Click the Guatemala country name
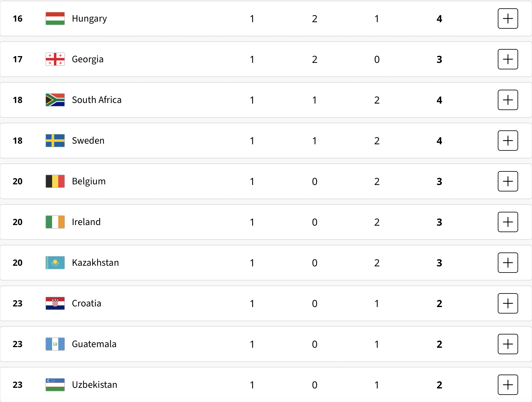The image size is (532, 402). pyautogui.click(x=94, y=344)
